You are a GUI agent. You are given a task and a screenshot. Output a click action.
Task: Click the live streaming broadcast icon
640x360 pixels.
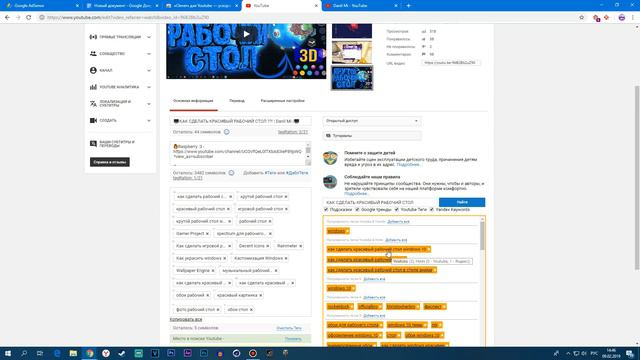tap(93, 37)
